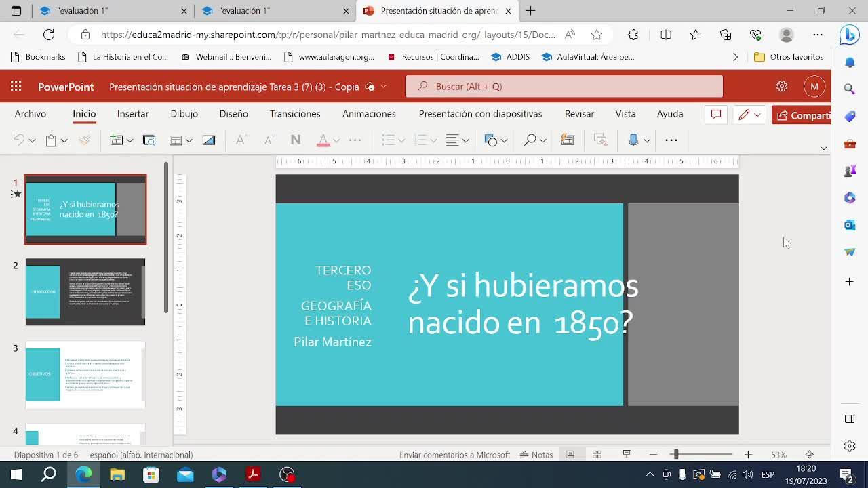Open the PowerPoint app launcher grid
This screenshot has height=488, width=868.
16,87
